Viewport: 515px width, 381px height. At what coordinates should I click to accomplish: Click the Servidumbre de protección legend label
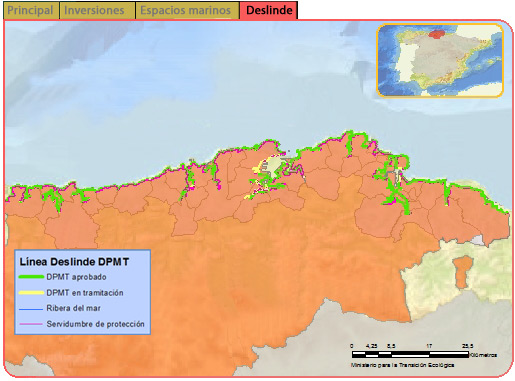(x=95, y=324)
